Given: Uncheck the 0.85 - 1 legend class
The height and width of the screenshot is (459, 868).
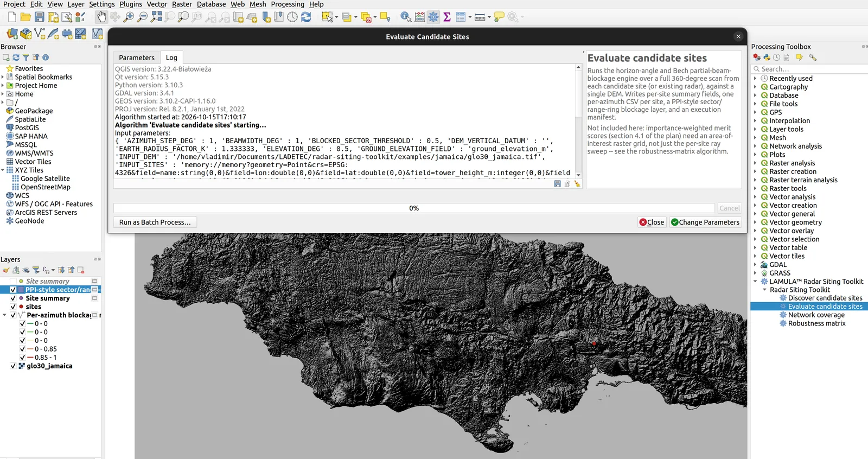Looking at the screenshot, I should pos(22,358).
